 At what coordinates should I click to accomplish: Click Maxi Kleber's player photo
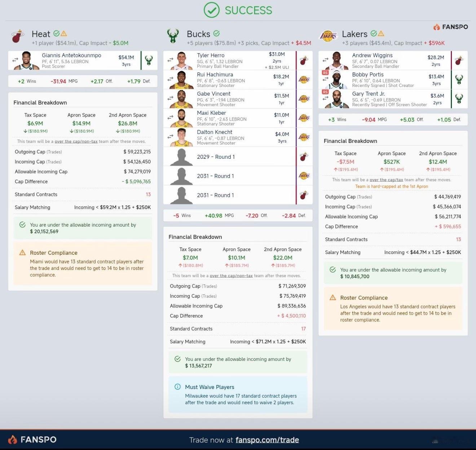181,118
